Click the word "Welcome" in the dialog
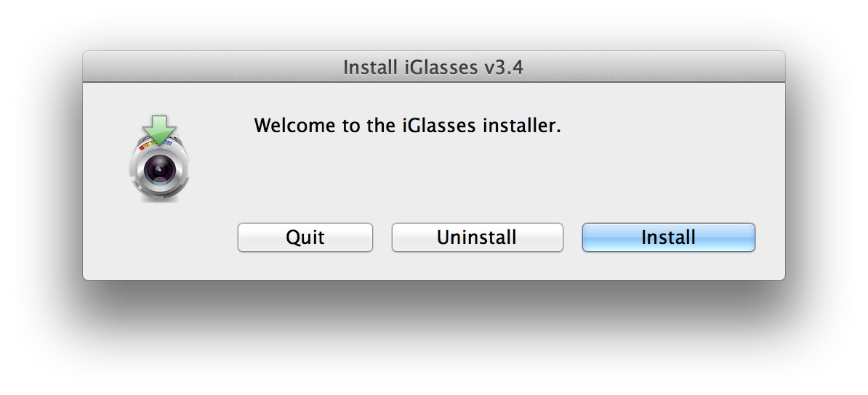 click(x=294, y=126)
